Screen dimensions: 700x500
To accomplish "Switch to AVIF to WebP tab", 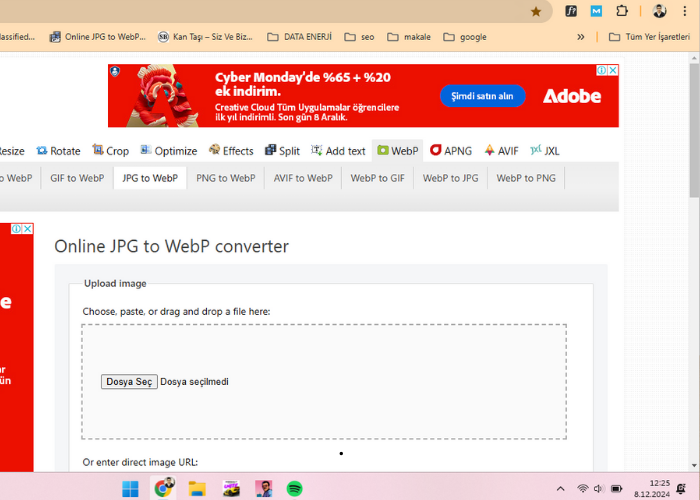I will click(x=303, y=178).
